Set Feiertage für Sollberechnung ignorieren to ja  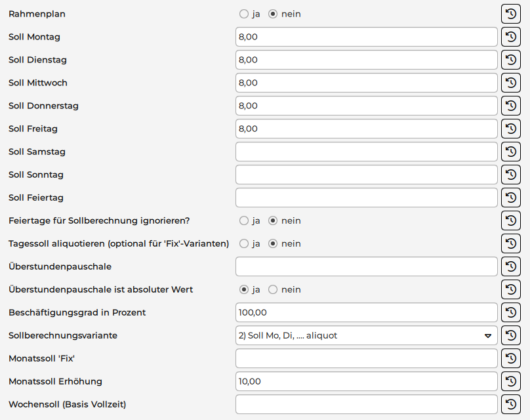pos(244,220)
